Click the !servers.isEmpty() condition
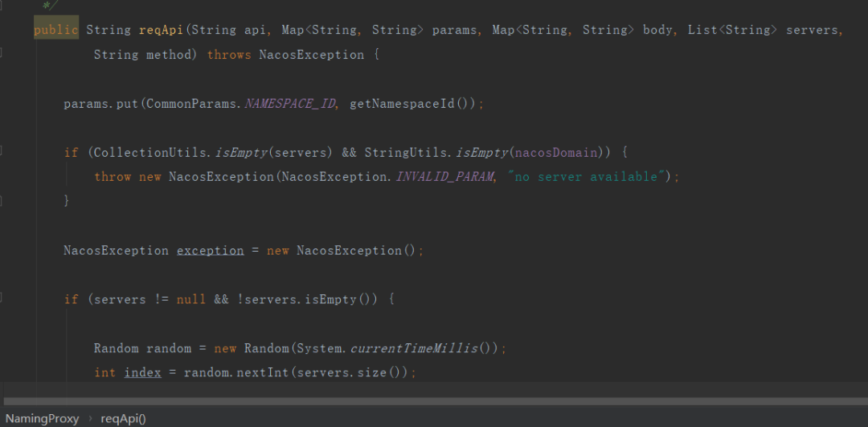The image size is (868, 427). (308, 300)
